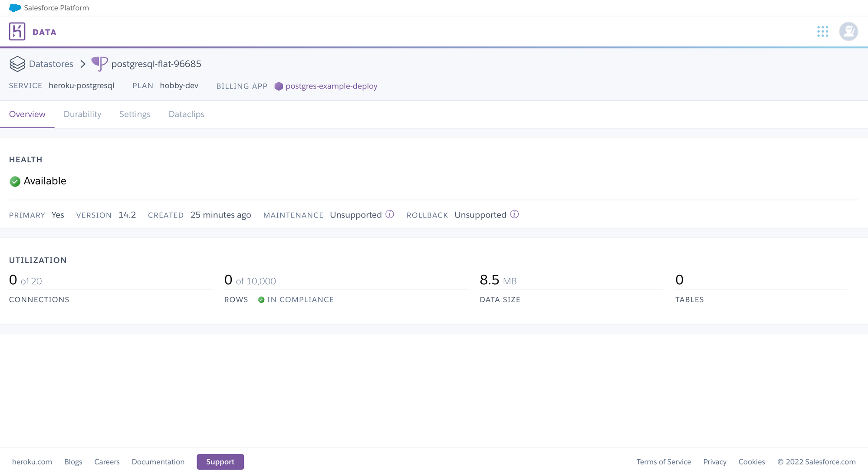
Task: Click the heroku-postgresql service value
Action: tap(82, 86)
